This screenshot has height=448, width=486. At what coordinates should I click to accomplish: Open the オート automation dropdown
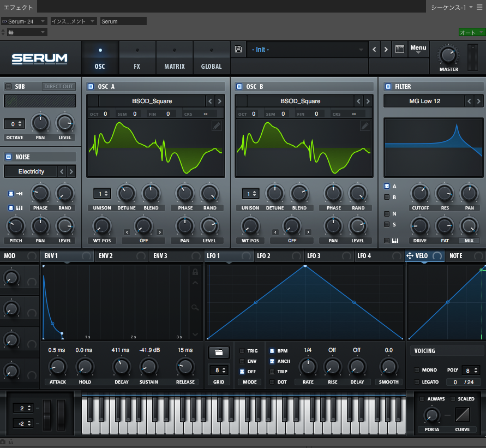[471, 32]
